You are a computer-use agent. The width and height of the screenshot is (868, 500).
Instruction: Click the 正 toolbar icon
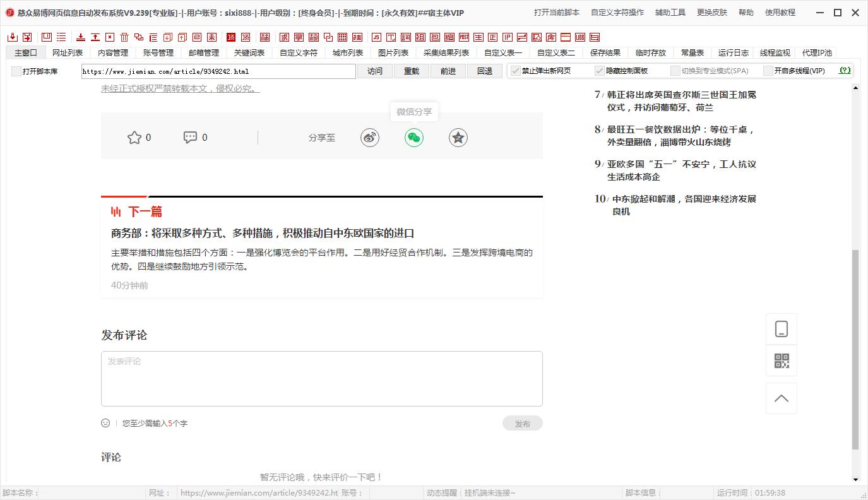(492, 37)
